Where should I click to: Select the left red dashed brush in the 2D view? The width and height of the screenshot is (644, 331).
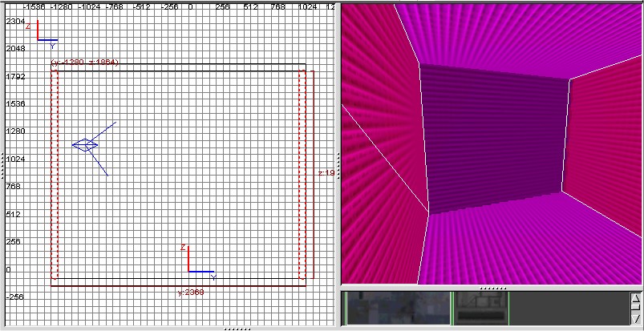point(55,176)
